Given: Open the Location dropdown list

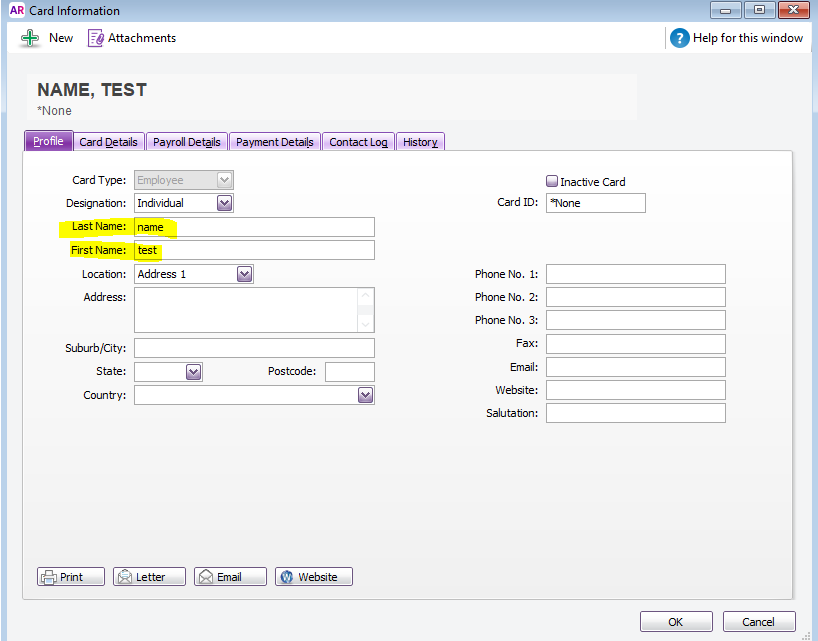Looking at the screenshot, I should pos(244,274).
